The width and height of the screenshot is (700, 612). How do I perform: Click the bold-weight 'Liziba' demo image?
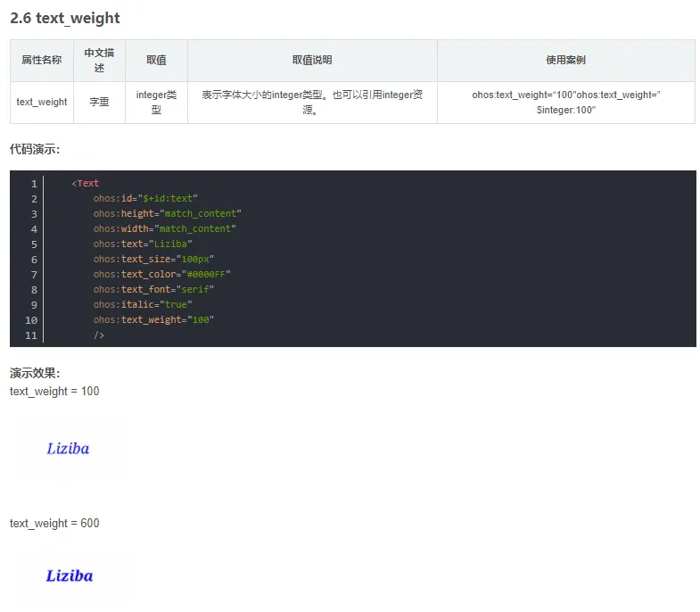tap(70, 575)
